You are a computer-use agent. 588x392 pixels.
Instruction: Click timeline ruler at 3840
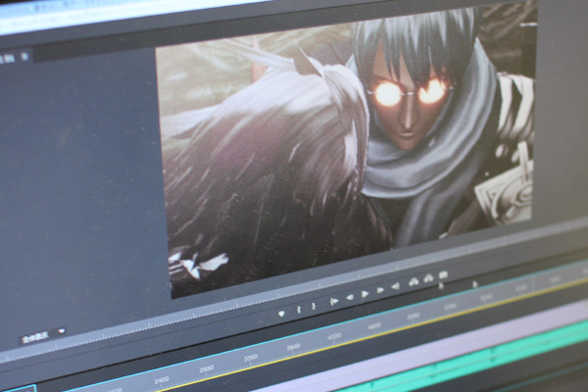pyautogui.click(x=293, y=348)
